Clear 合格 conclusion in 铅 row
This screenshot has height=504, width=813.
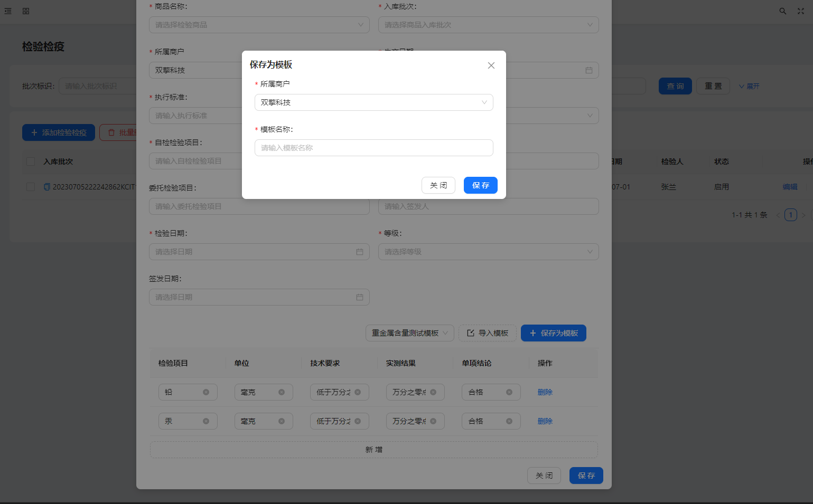point(509,392)
